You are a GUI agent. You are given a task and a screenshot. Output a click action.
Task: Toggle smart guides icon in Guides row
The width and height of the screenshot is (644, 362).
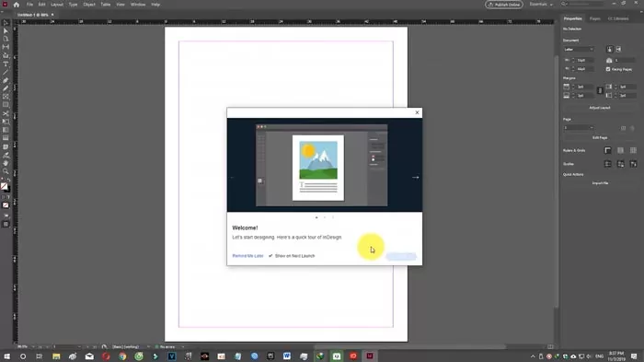(633, 164)
